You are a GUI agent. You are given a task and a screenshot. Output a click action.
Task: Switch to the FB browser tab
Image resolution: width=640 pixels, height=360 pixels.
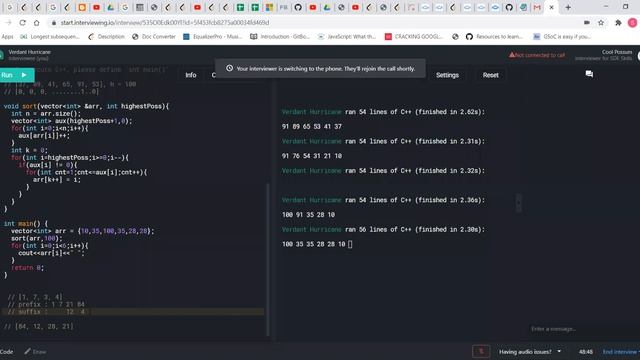point(284,7)
